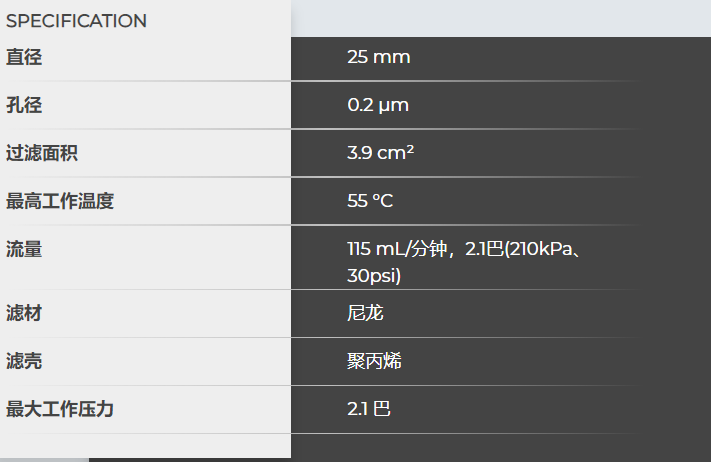711x462 pixels.
Task: Click the SPECIFICATION heading
Action: click(x=76, y=21)
